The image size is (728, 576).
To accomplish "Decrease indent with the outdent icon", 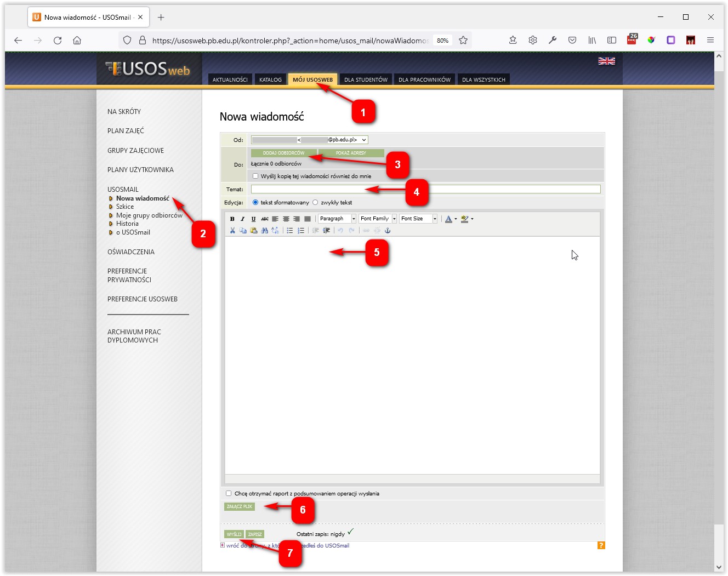I will (x=316, y=231).
